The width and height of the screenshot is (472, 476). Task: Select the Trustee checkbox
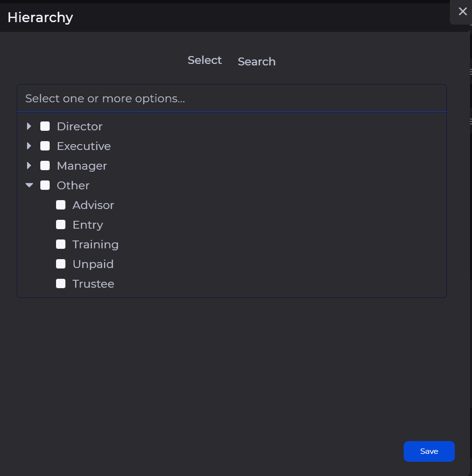[61, 284]
